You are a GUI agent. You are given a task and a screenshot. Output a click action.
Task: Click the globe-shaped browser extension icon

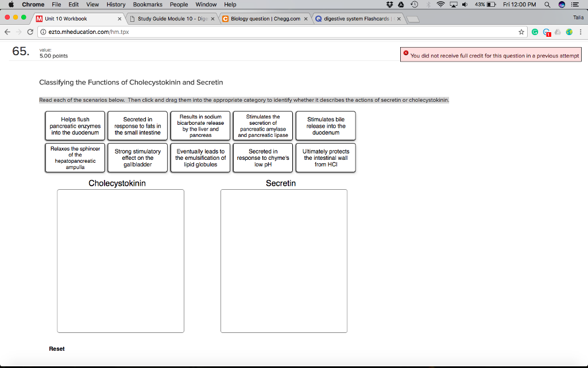(x=570, y=32)
